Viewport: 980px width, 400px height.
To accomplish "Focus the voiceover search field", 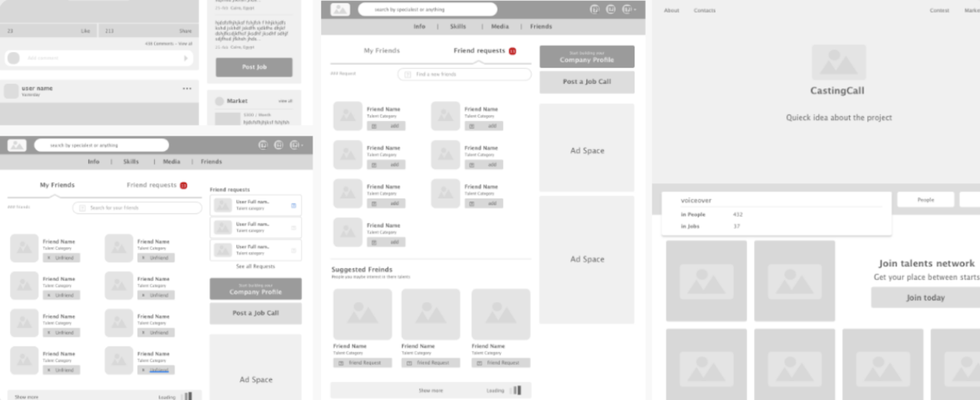I will click(781, 200).
